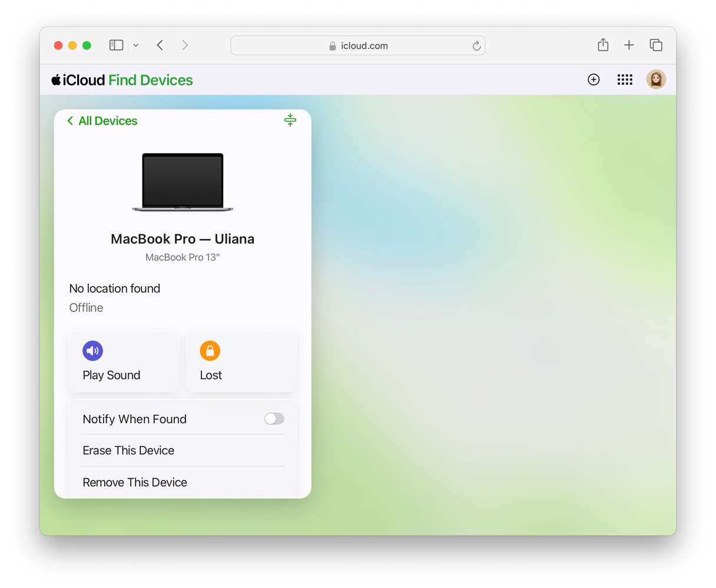Select Erase This Device

click(183, 450)
